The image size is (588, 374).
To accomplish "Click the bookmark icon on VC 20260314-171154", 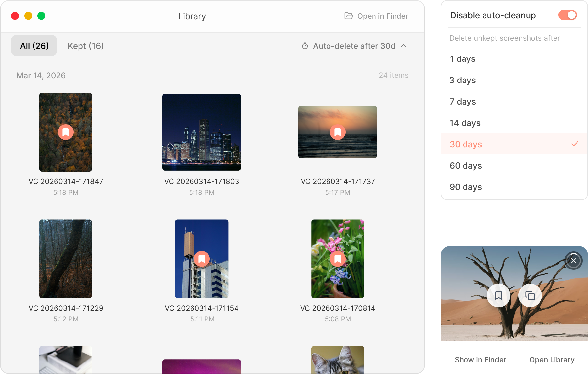I will (x=201, y=259).
